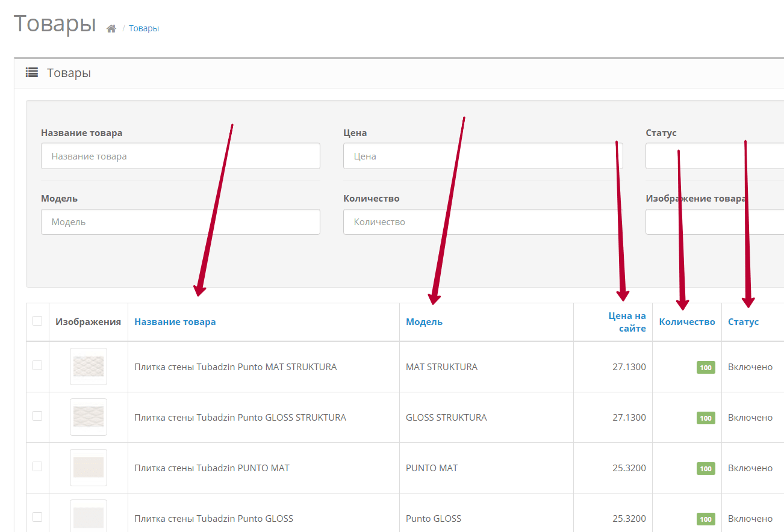784x532 pixels.
Task: Check the box for Punto GLOSS STRUKTURA row
Action: (37, 416)
